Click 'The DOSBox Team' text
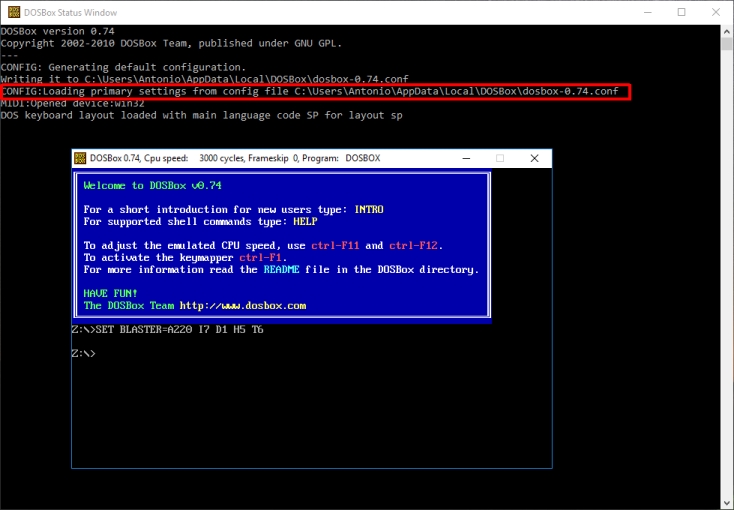The height and width of the screenshot is (510, 734). click(129, 306)
